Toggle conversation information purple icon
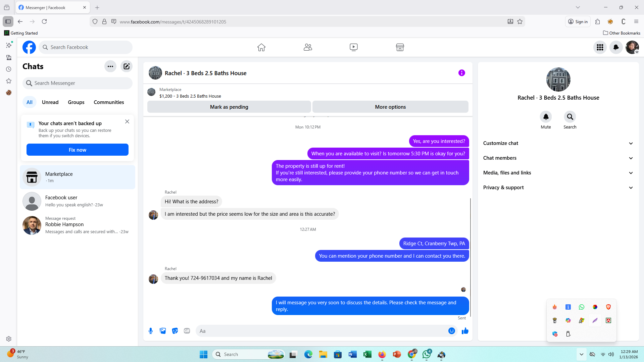The height and width of the screenshot is (362, 644). tap(462, 73)
